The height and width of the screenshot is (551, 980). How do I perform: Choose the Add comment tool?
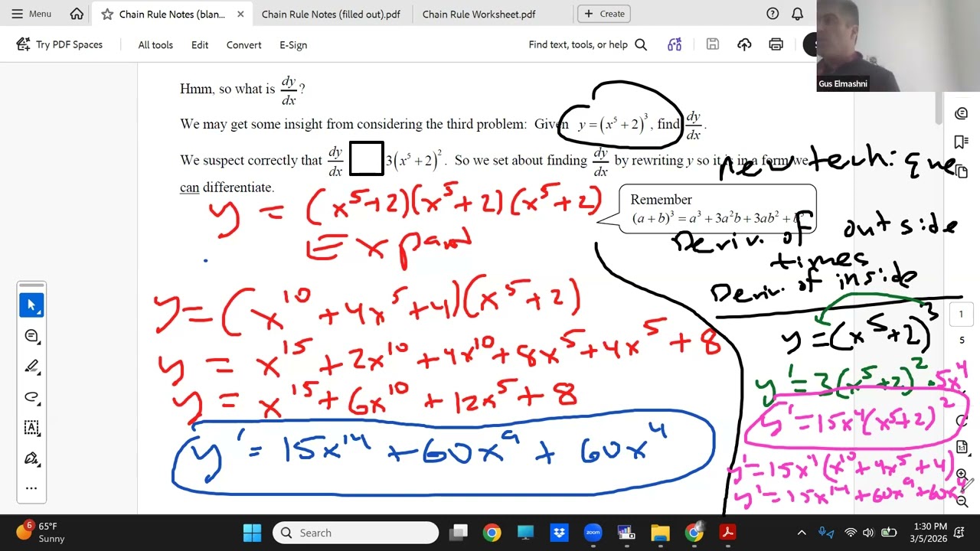31,335
